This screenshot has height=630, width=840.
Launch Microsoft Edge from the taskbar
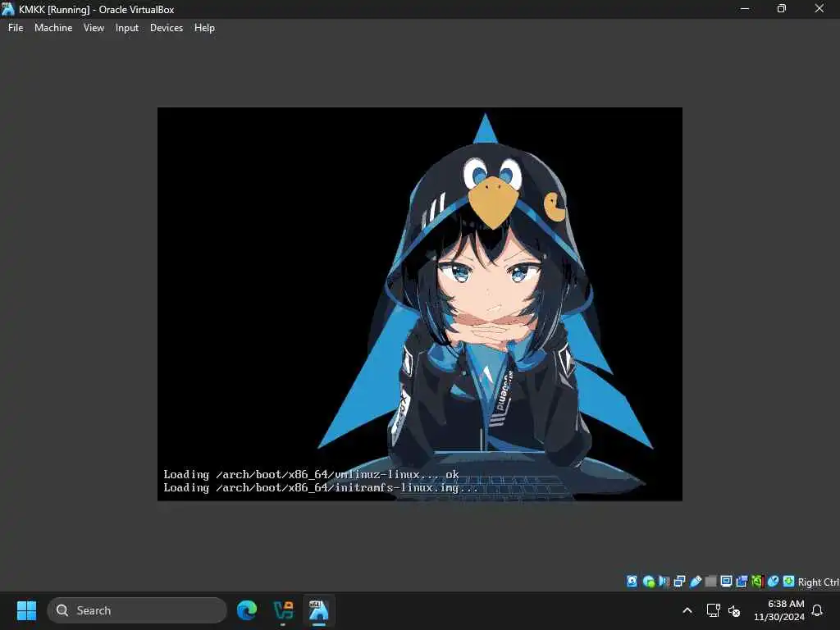tap(247, 610)
